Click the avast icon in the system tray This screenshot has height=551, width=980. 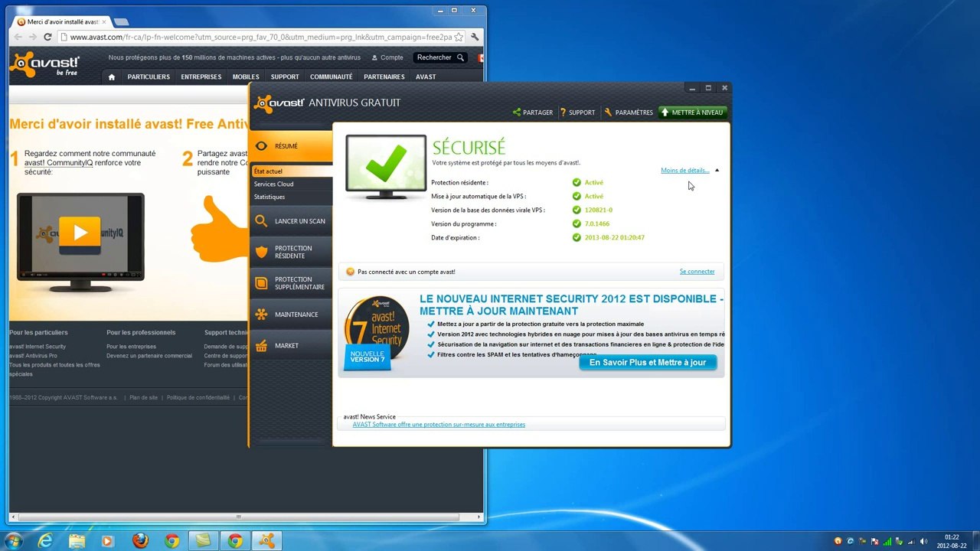(837, 541)
